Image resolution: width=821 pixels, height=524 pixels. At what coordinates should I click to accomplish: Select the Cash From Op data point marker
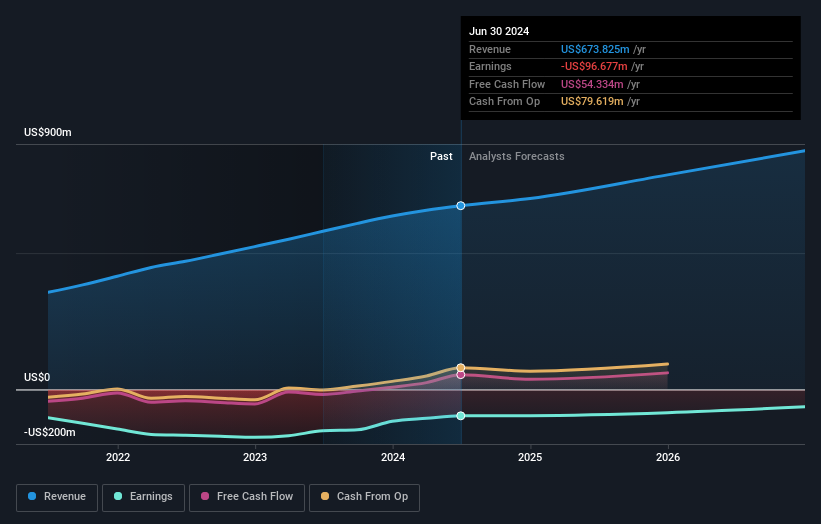[461, 367]
